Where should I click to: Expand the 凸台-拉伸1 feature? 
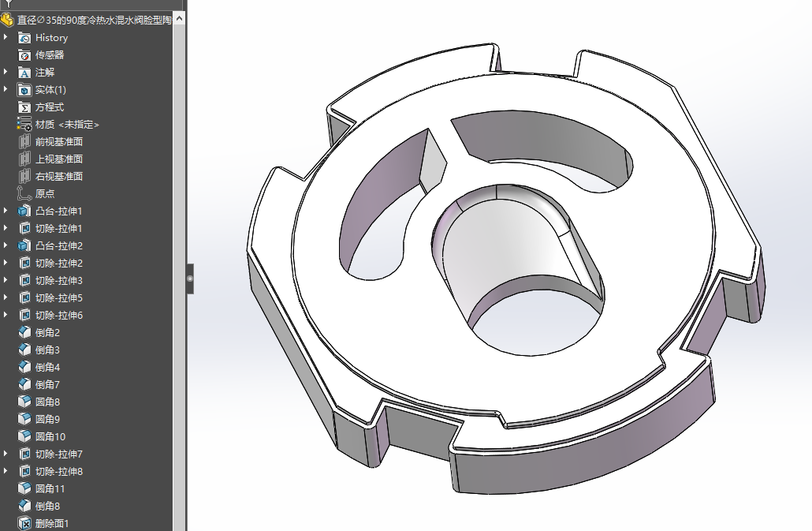6,211
